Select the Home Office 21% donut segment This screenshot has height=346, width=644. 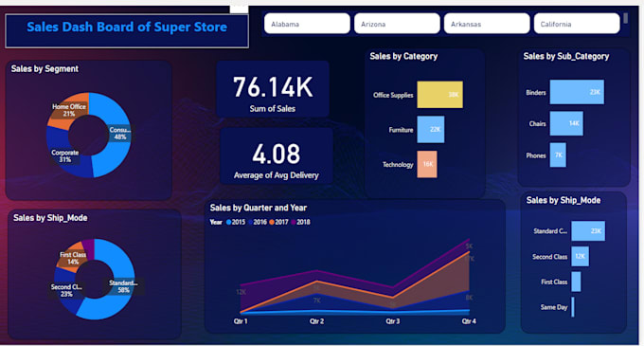68,110
